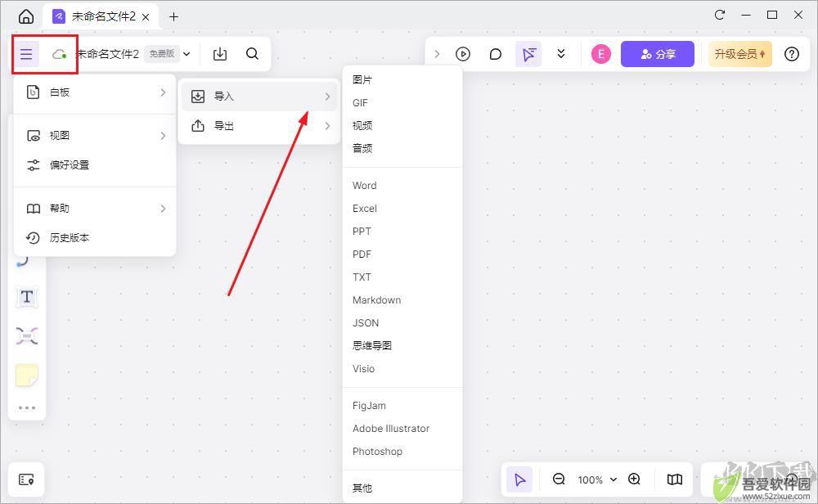The width and height of the screenshot is (818, 504).
Task: Expand more tools double-chevron icon
Action: pos(561,54)
